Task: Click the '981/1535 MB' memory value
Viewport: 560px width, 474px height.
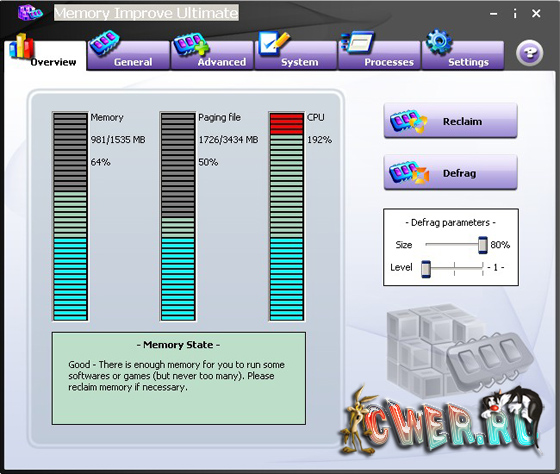Action: pos(118,140)
